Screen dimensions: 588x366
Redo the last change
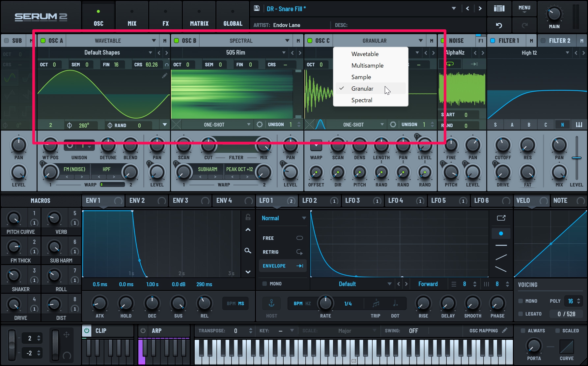pyautogui.click(x=525, y=25)
